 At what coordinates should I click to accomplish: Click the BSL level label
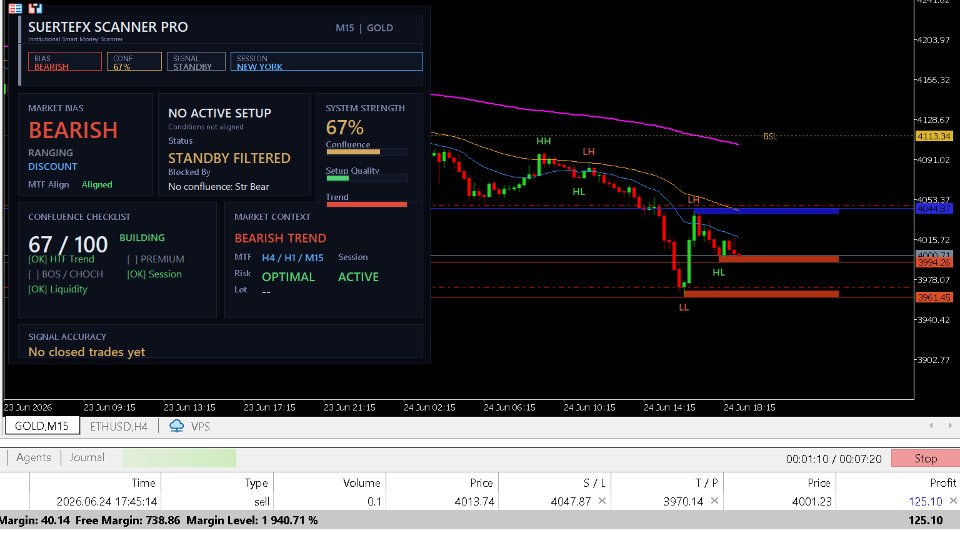(x=770, y=136)
